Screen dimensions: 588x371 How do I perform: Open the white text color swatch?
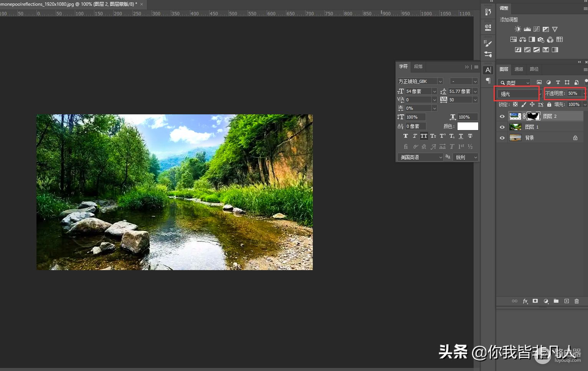tap(467, 126)
